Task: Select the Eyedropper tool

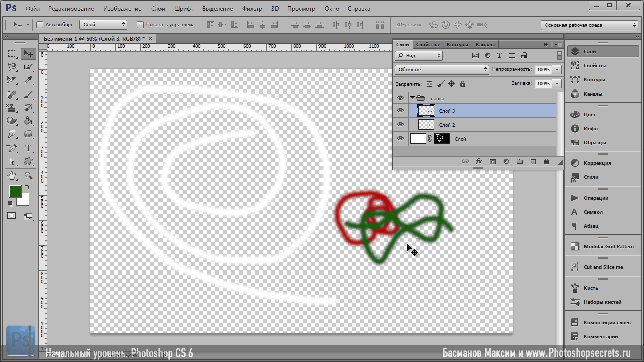Action: [28, 80]
